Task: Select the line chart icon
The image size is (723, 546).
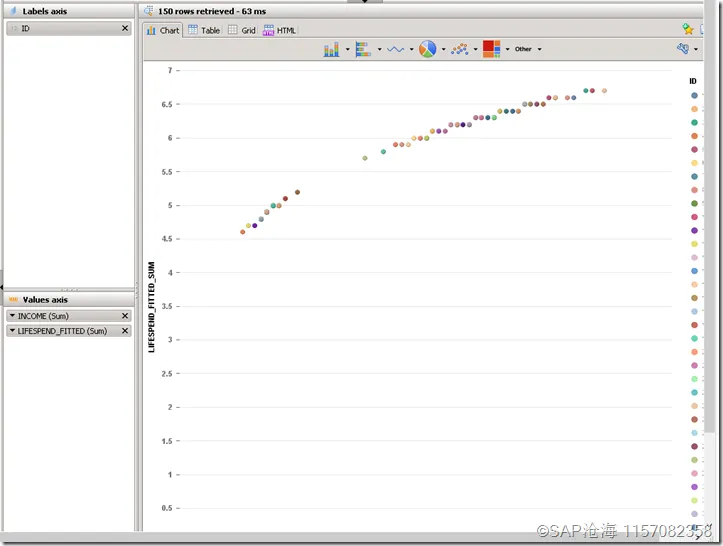Action: [396, 49]
